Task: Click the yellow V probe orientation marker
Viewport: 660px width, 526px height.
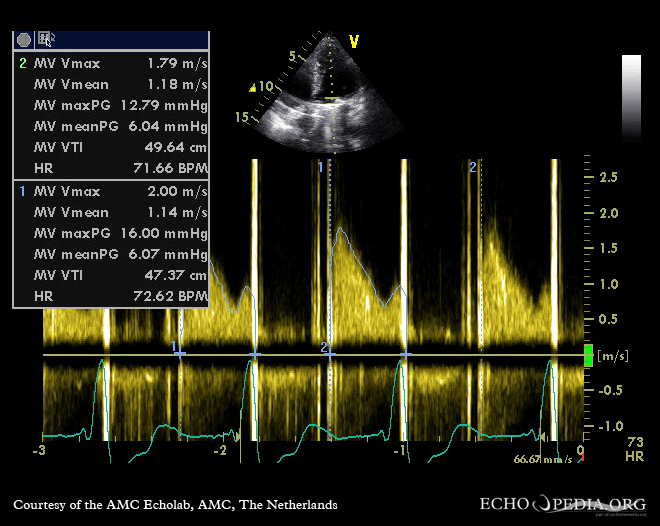Action: 353,41
